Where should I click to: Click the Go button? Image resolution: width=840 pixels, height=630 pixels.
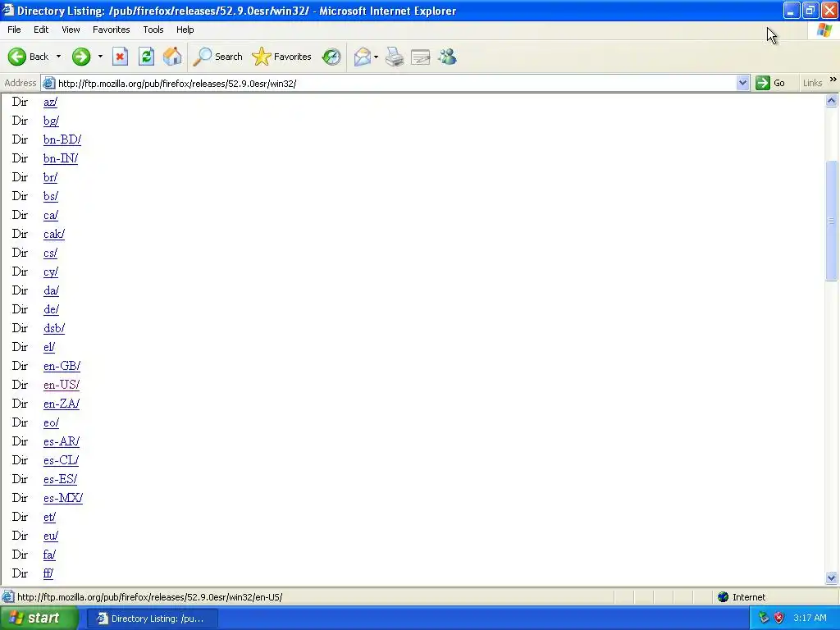click(770, 83)
